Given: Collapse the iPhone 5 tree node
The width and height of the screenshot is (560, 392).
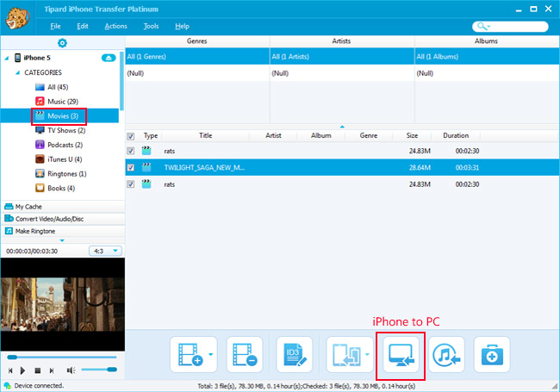Looking at the screenshot, I should pyautogui.click(x=7, y=58).
